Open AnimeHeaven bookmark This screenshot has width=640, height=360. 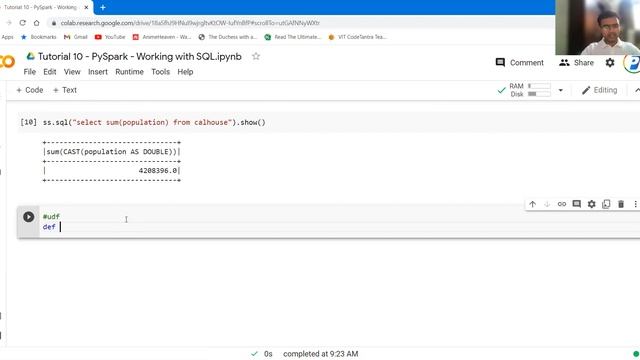162,37
